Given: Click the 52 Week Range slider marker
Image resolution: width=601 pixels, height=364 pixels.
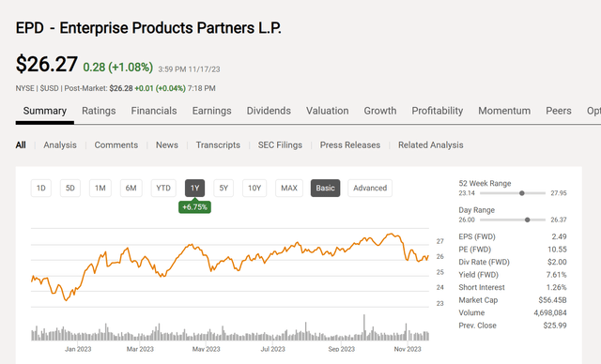Looking at the screenshot, I should (522, 193).
